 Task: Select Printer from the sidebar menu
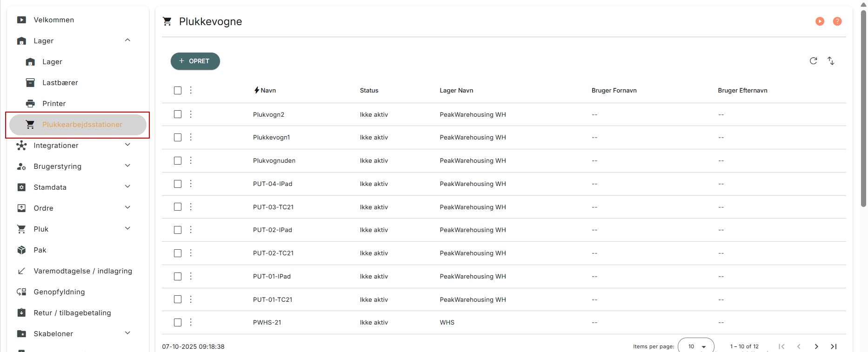click(54, 104)
